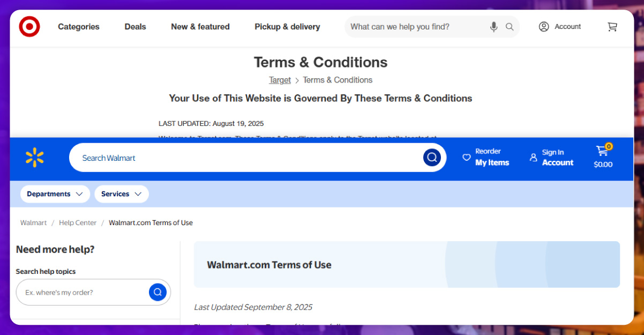Open the Walmart cart showing $0.00
This screenshot has height=335, width=644.
coord(603,157)
